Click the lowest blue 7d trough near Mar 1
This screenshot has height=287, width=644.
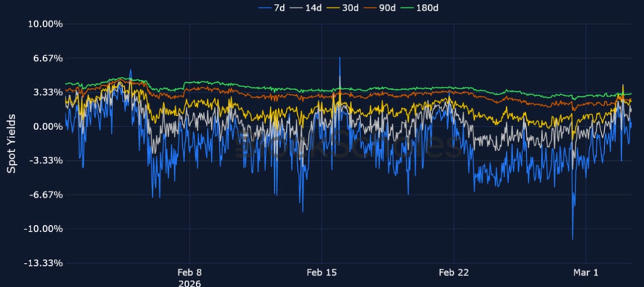(x=573, y=239)
